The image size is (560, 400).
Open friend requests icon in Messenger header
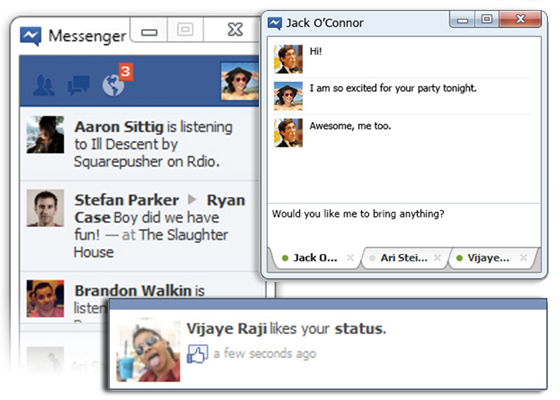point(44,85)
